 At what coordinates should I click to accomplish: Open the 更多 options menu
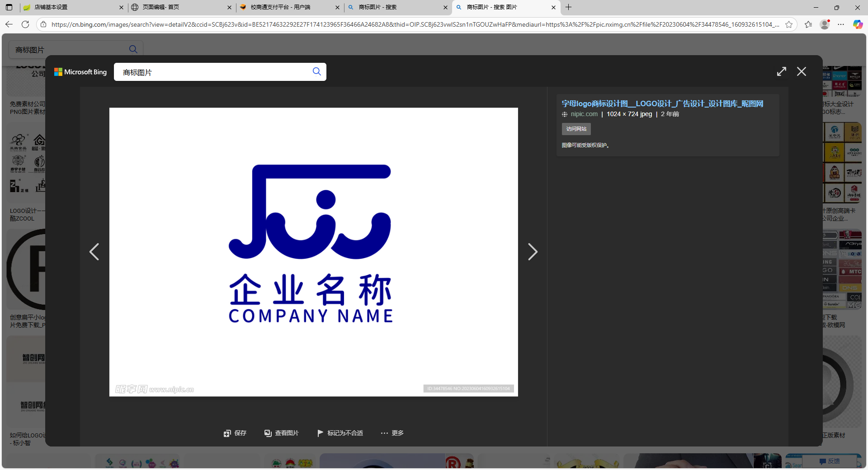[x=392, y=433]
